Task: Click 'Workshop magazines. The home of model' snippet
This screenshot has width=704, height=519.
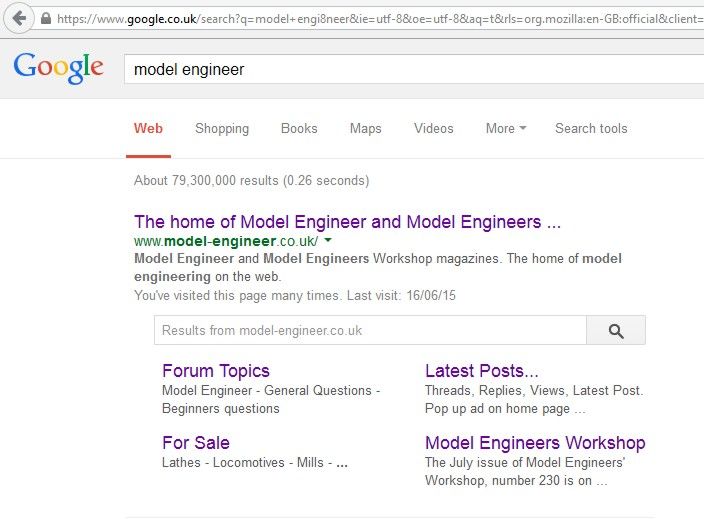Action: (x=497, y=259)
